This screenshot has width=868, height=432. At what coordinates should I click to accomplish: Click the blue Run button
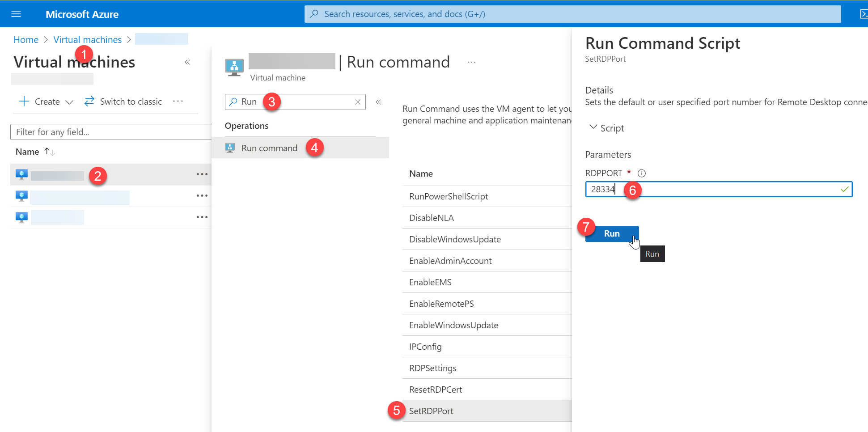612,233
